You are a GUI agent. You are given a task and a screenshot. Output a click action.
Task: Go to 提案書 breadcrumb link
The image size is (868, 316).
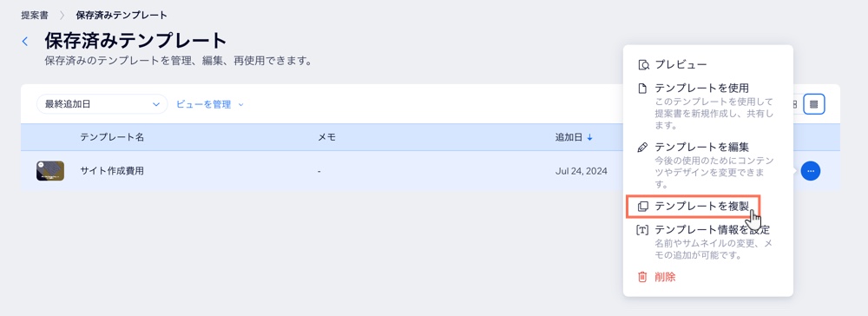pos(35,16)
